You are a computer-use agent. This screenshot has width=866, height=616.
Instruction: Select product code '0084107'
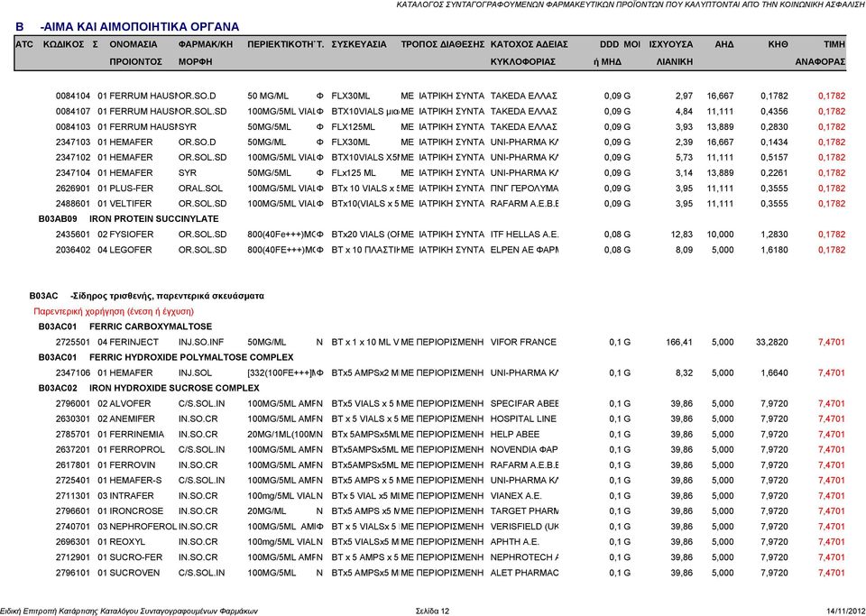73,112
